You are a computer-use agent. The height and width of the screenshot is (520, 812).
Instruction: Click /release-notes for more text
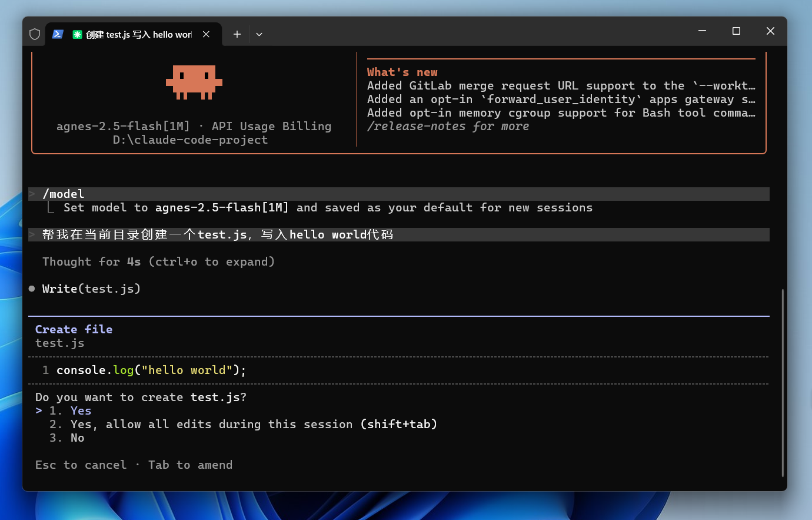point(448,126)
